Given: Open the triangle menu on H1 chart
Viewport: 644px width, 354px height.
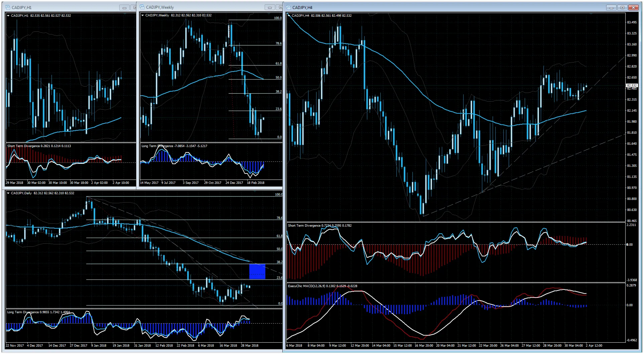Looking at the screenshot, I should [x=8, y=15].
